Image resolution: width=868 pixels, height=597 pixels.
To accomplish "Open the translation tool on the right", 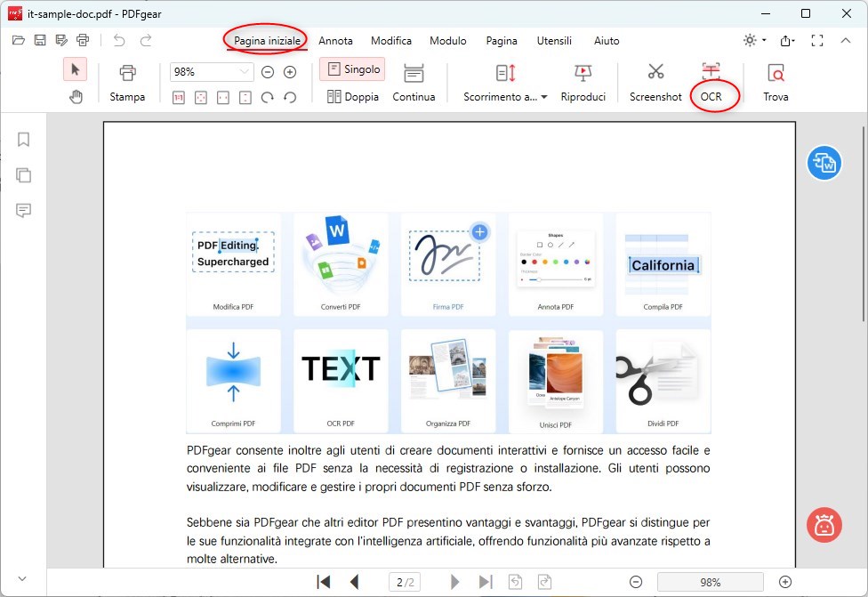I will tap(824, 163).
